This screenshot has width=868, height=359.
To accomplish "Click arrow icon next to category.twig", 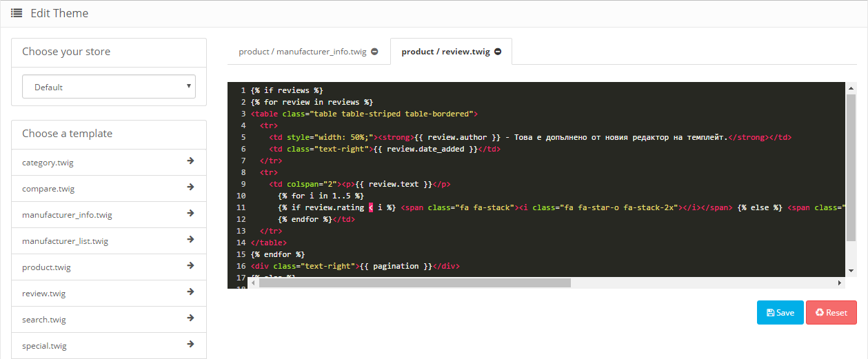I will (190, 161).
